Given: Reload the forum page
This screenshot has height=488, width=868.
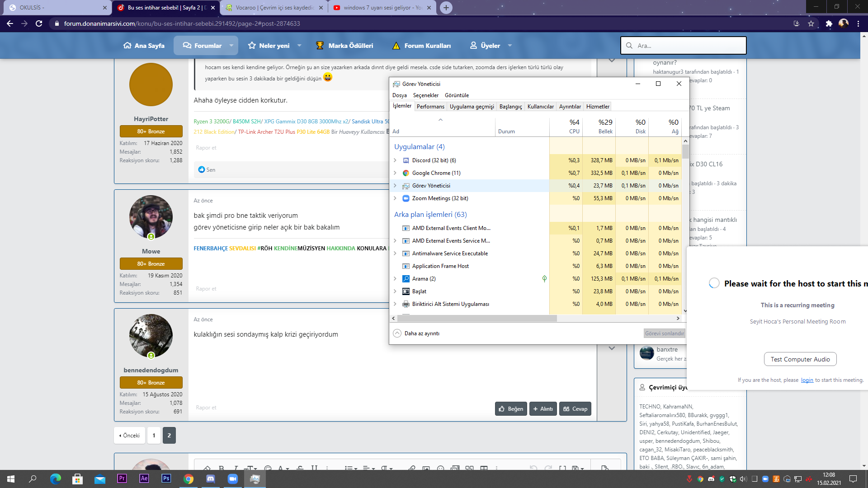Looking at the screenshot, I should [39, 23].
